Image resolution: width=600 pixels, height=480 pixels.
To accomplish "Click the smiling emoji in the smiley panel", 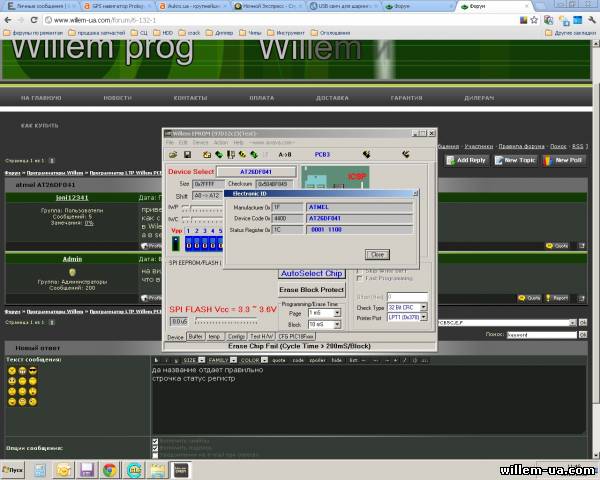I will point(12,370).
